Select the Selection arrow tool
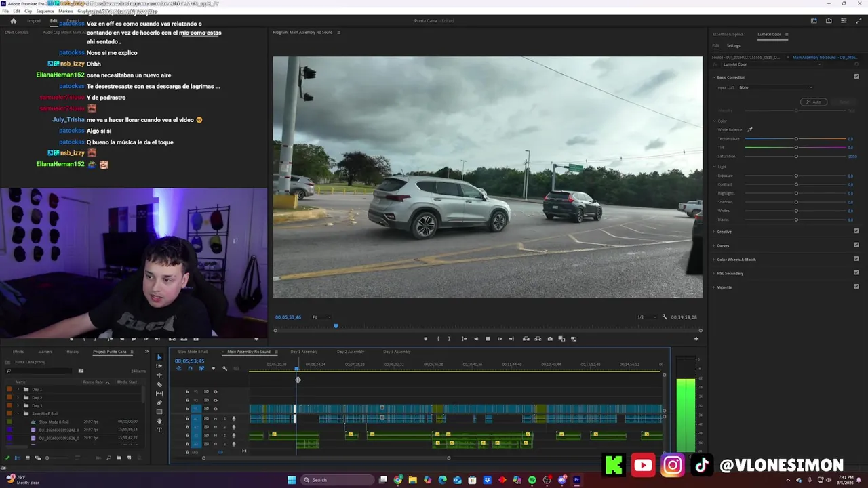 [159, 357]
